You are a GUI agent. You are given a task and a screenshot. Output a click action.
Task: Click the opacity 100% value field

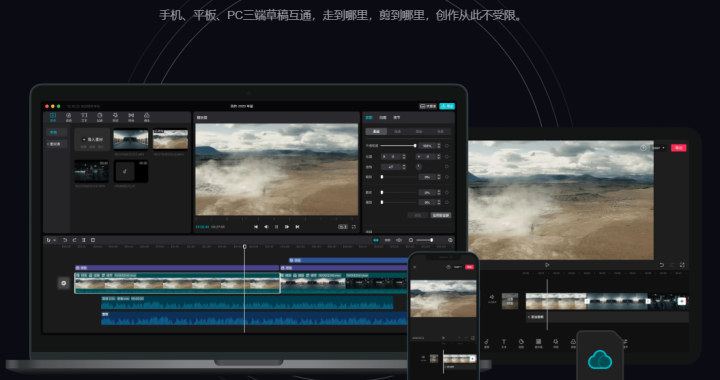427,145
